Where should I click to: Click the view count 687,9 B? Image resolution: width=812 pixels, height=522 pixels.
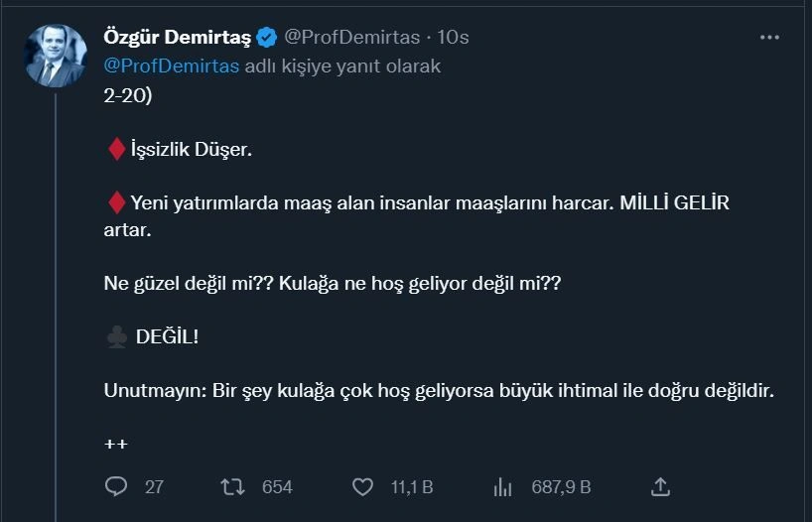[x=562, y=487]
